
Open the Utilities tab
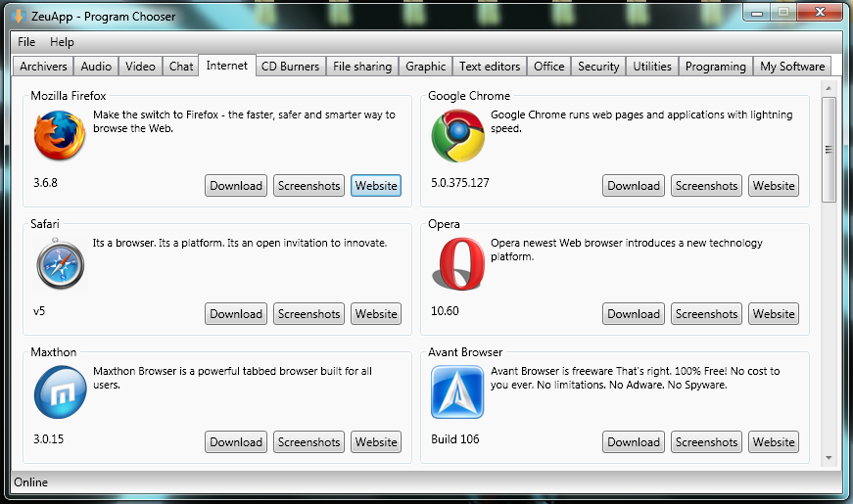tap(652, 67)
